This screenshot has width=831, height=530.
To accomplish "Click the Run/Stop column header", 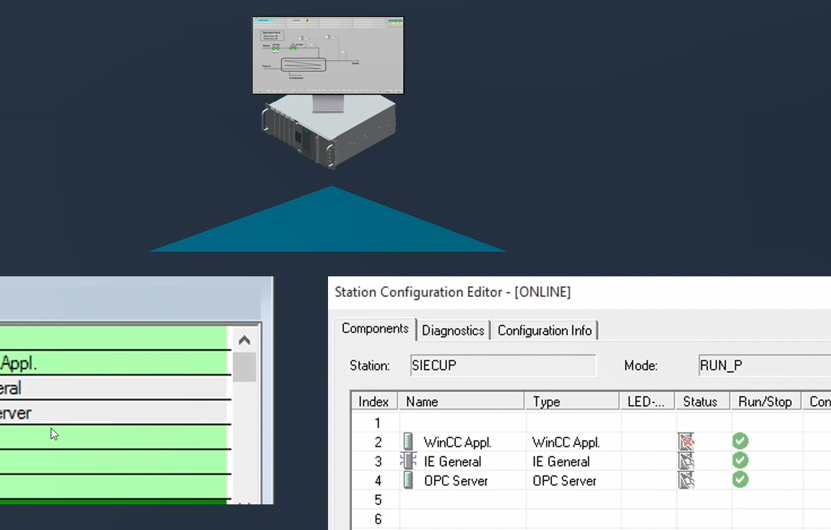I will (x=766, y=402).
